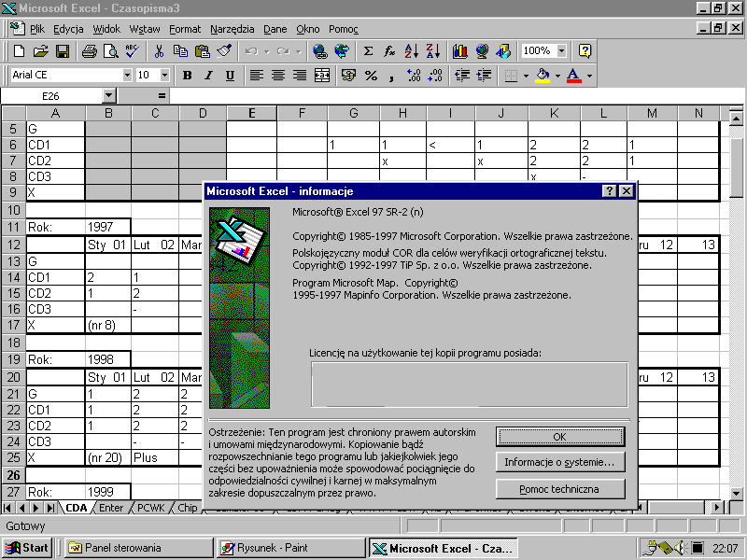Screen dimensions: 747x560
Task: Open the font size 10 dropdown
Action: (x=164, y=76)
